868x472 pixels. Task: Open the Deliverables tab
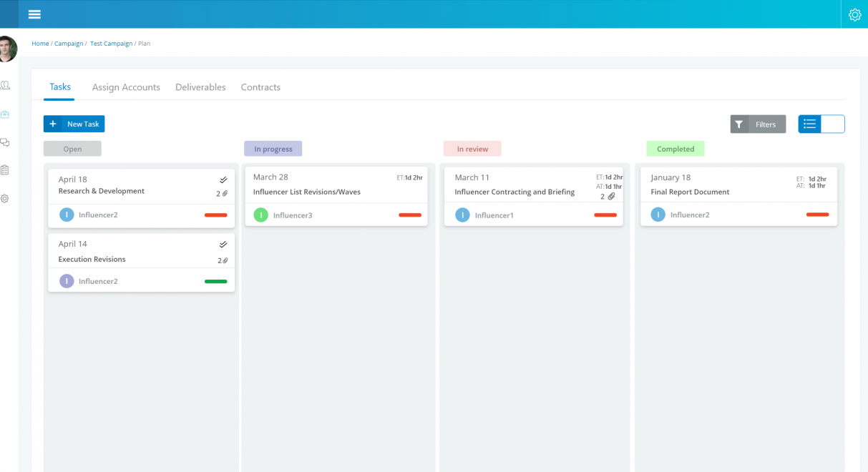[200, 87]
